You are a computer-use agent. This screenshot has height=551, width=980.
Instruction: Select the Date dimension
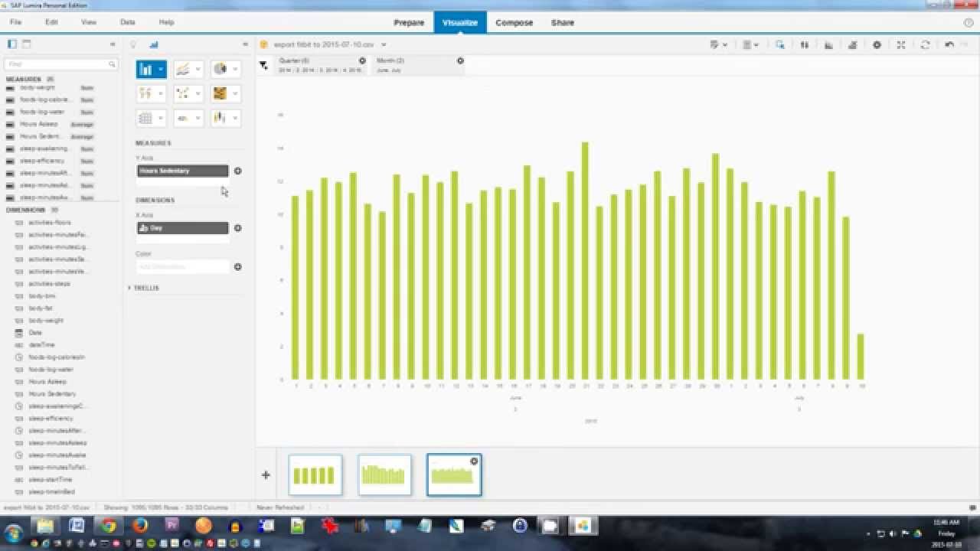35,333
